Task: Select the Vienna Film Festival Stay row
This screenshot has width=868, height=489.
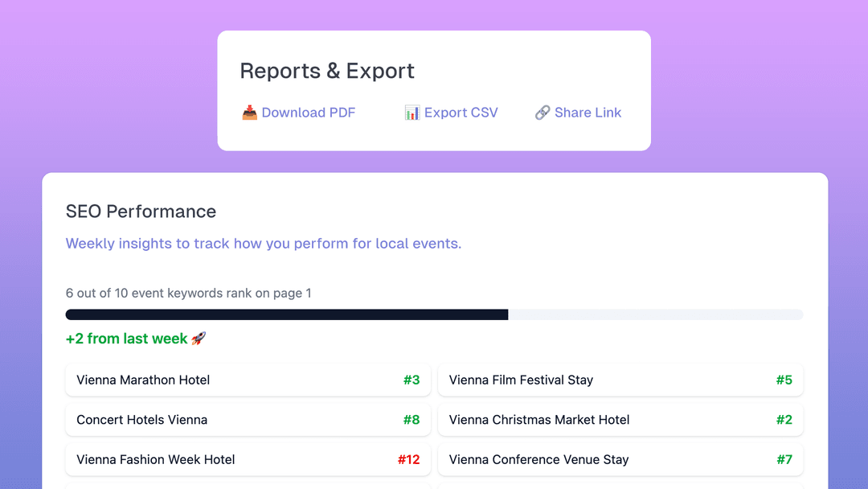Action: tap(563, 380)
